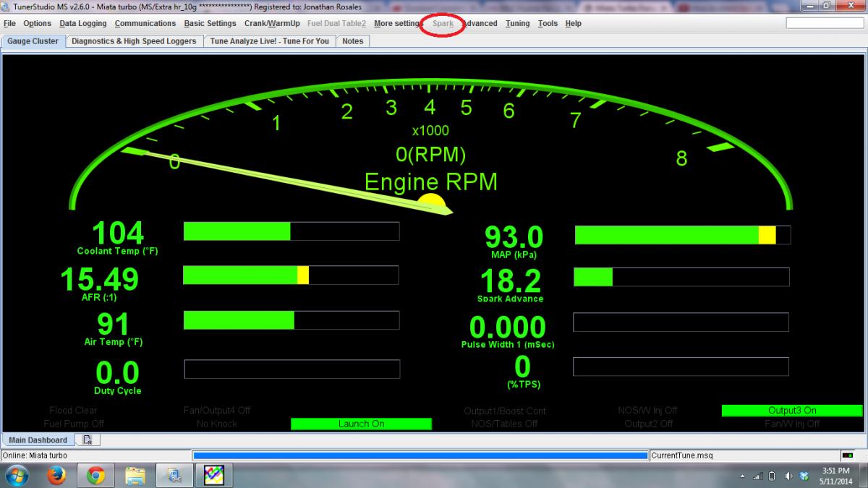Click the search field at top right
This screenshot has height=488, width=868.
(x=825, y=23)
